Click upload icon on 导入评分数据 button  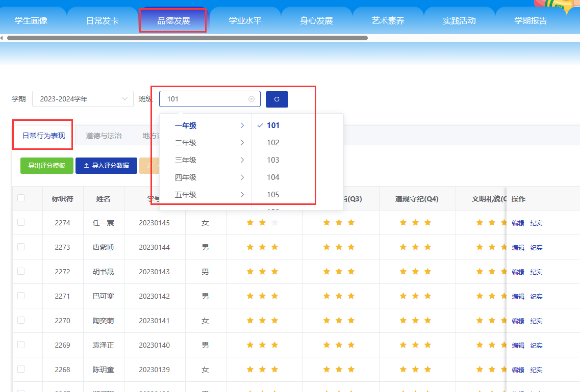[86, 166]
